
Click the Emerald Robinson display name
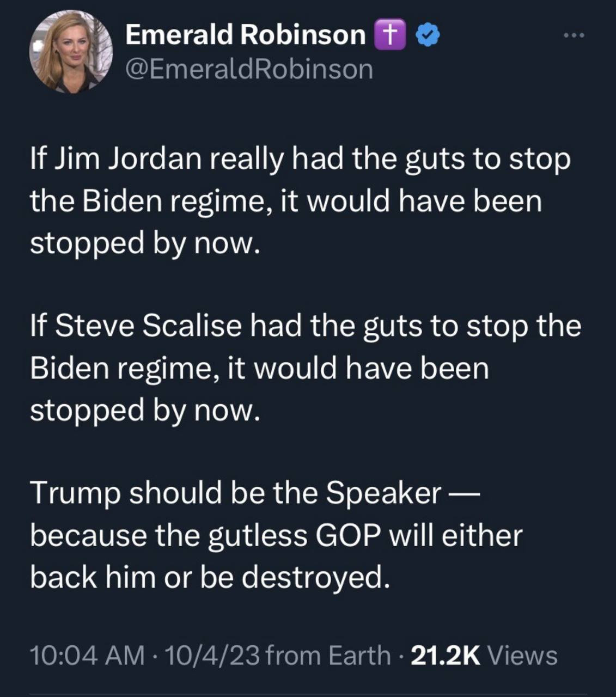pos(245,35)
